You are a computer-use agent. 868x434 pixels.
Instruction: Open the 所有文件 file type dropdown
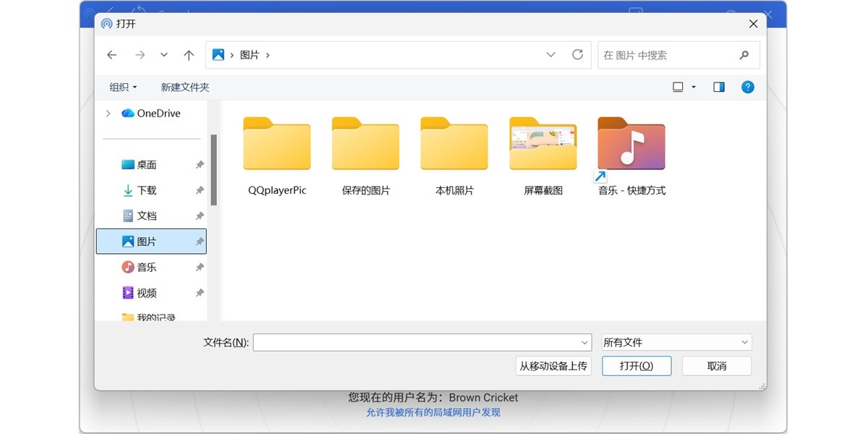pyautogui.click(x=744, y=341)
